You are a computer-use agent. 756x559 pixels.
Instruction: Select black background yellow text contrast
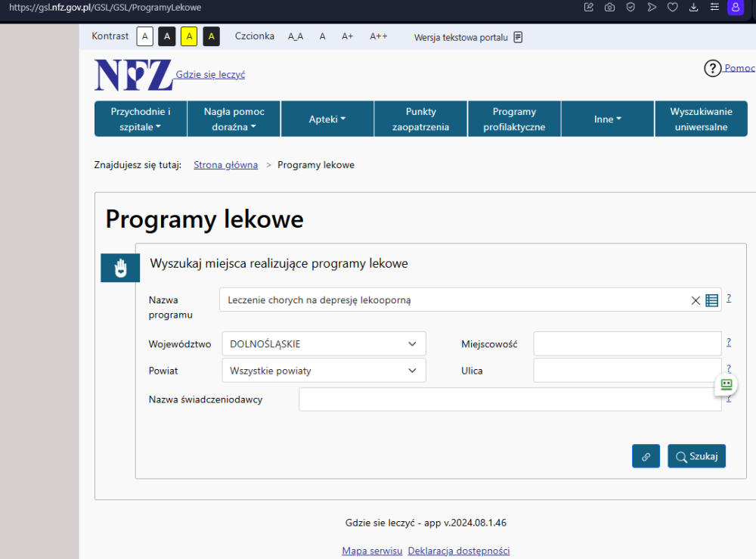pos(211,36)
